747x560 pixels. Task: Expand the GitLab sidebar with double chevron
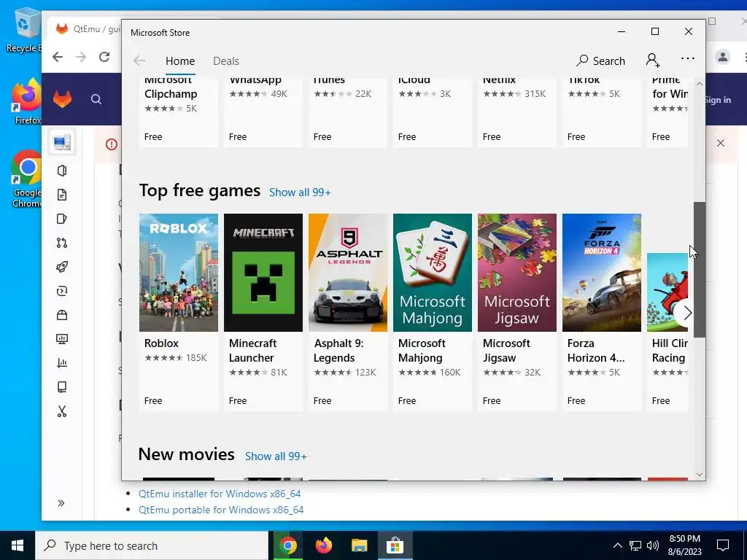[61, 503]
